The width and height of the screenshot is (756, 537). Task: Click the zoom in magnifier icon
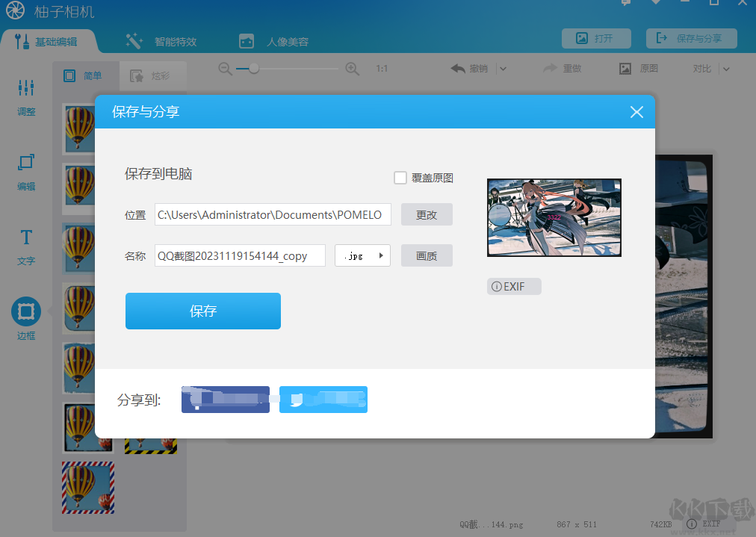(353, 69)
